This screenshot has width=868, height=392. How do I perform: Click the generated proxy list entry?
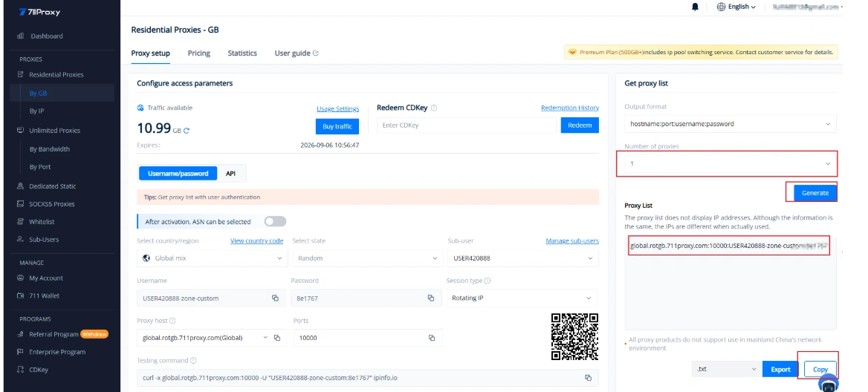[x=729, y=246]
